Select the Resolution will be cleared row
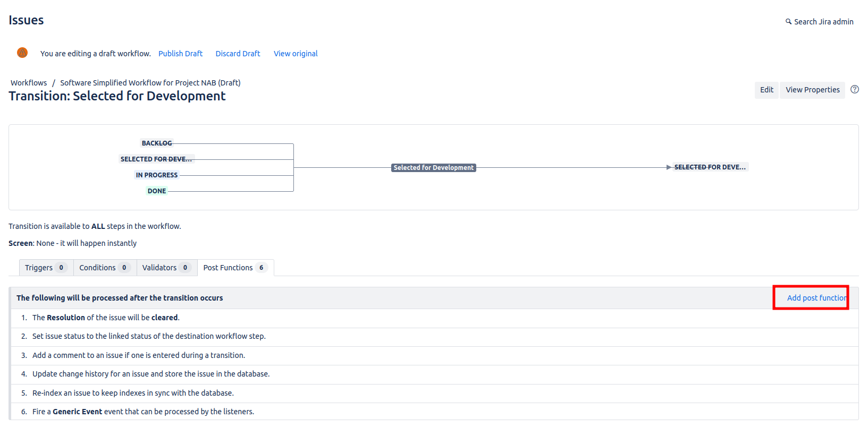 434,318
